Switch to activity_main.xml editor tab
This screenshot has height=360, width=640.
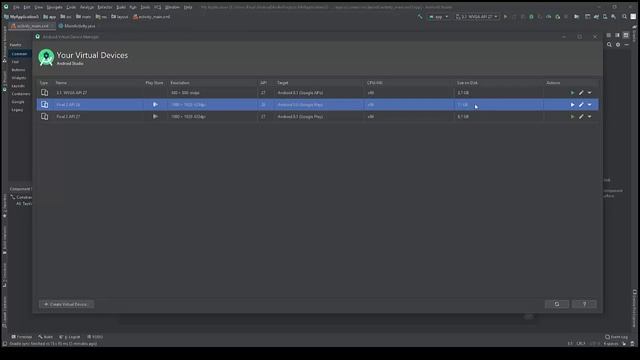(x=32, y=26)
